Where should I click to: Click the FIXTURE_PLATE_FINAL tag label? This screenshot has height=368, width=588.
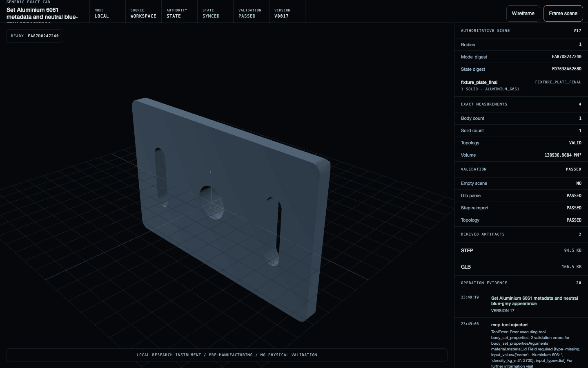558,82
